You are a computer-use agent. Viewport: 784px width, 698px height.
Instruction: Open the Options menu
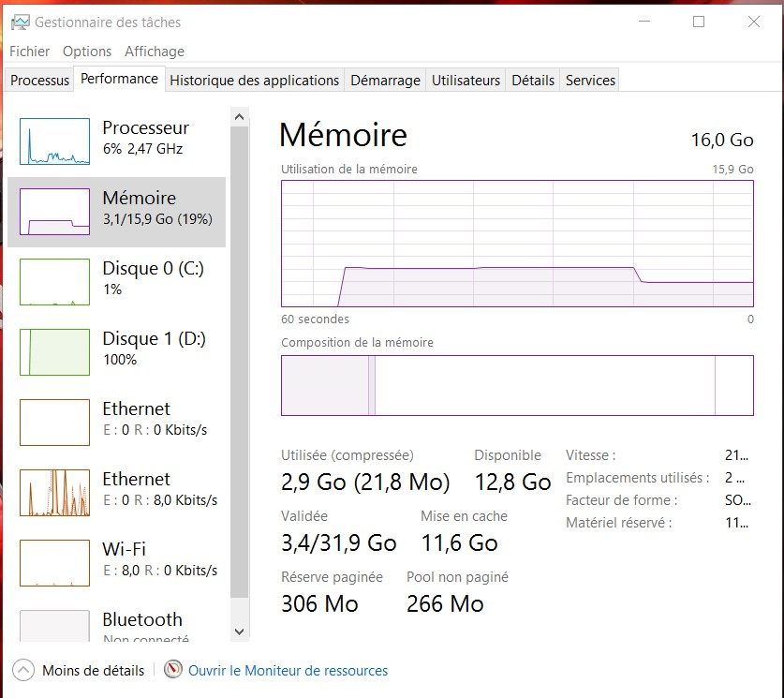pyautogui.click(x=87, y=52)
